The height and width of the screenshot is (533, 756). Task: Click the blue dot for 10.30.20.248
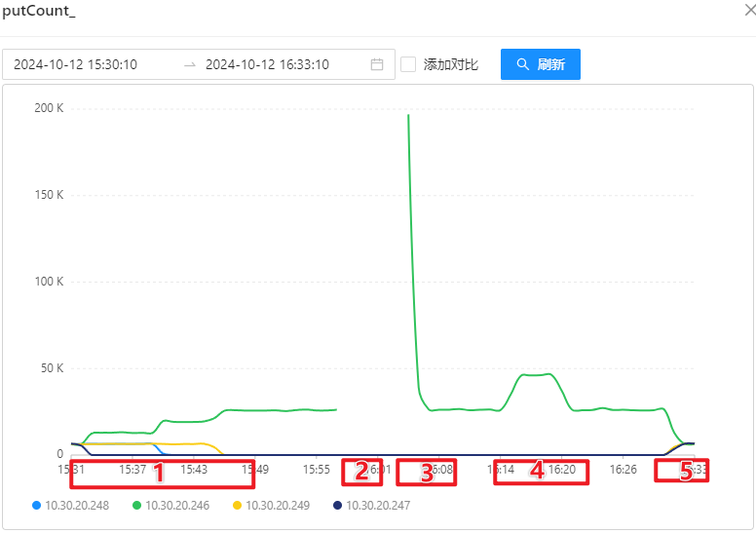click(37, 506)
